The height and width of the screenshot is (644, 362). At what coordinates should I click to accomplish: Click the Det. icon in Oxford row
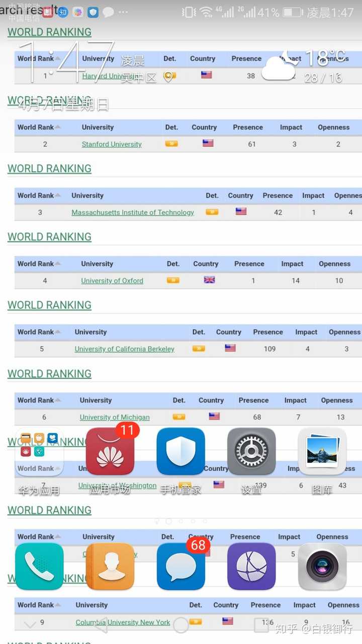173,280
